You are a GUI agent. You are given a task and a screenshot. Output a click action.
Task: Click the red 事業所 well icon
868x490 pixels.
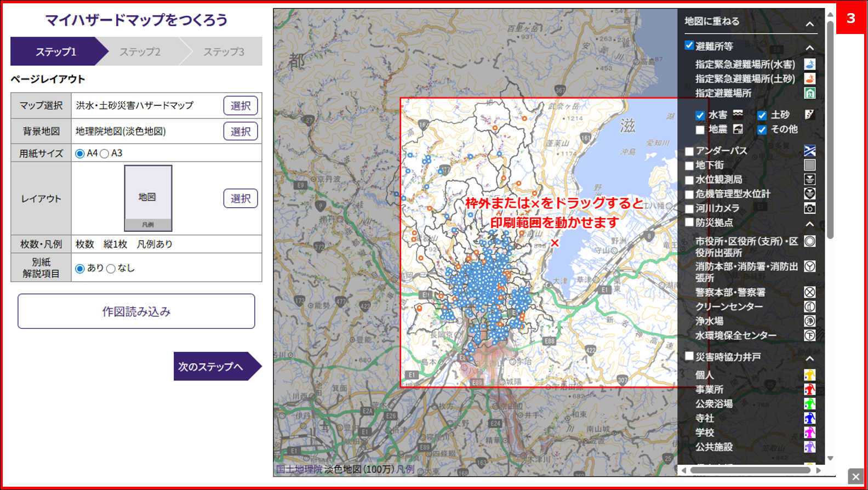(809, 389)
